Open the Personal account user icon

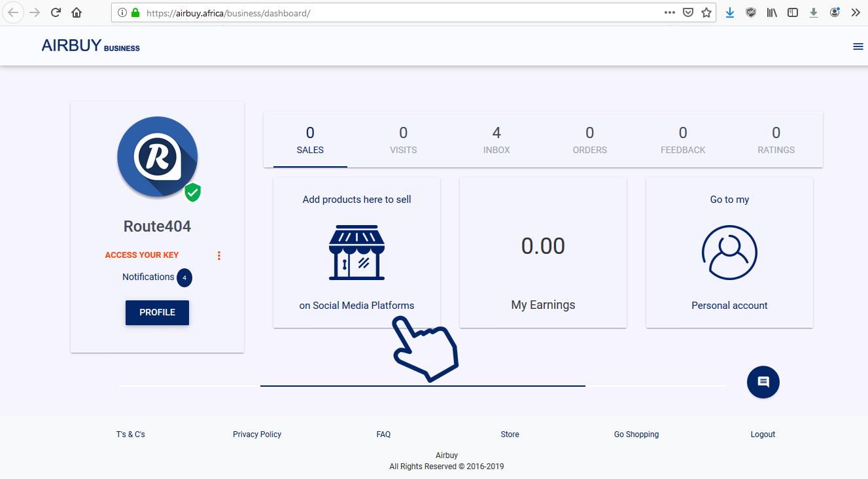pos(729,253)
